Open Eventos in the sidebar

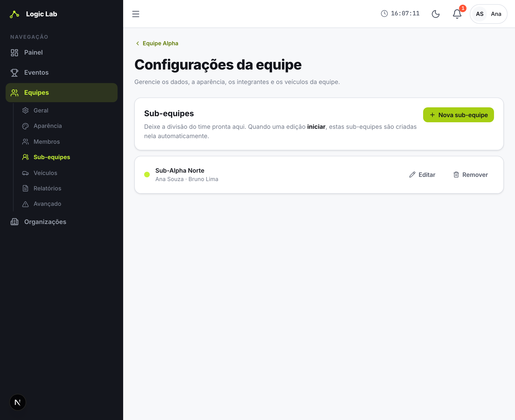[x=61, y=73]
